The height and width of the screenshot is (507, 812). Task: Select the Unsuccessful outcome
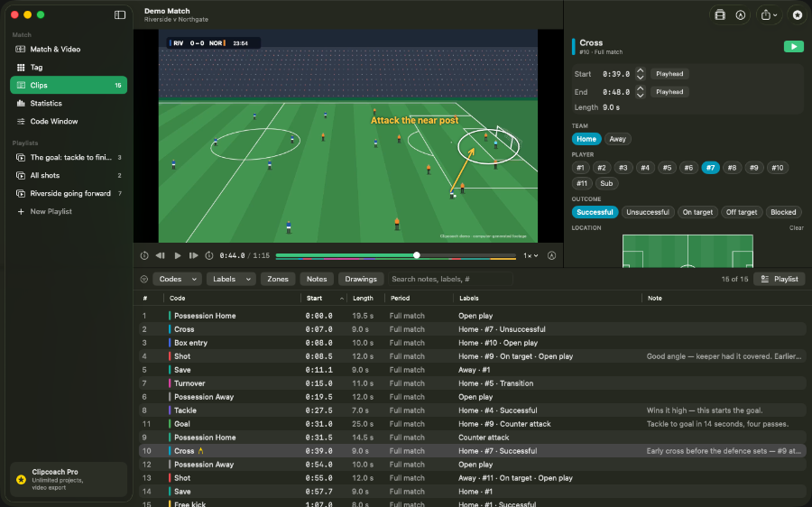(647, 212)
